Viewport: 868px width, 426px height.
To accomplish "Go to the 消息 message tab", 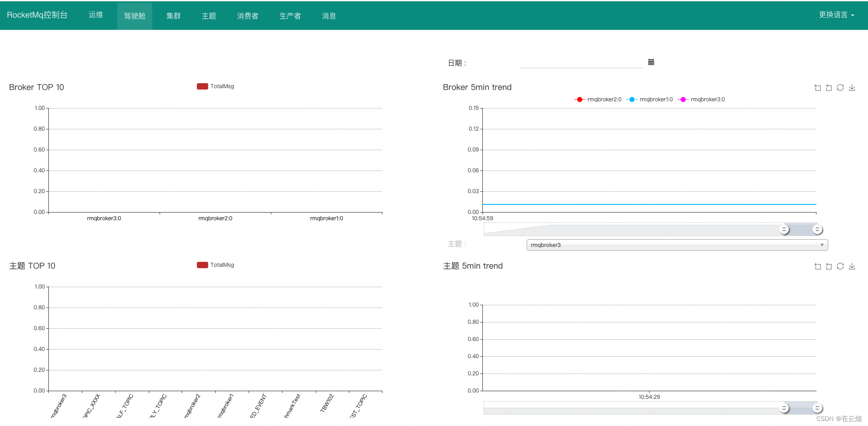I will [x=329, y=16].
